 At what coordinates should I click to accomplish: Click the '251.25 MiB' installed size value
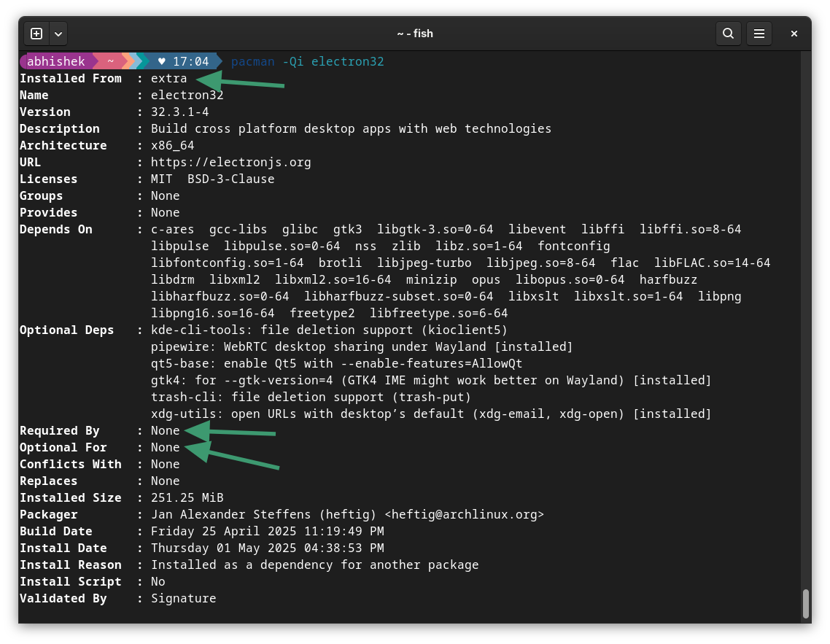pyautogui.click(x=187, y=497)
